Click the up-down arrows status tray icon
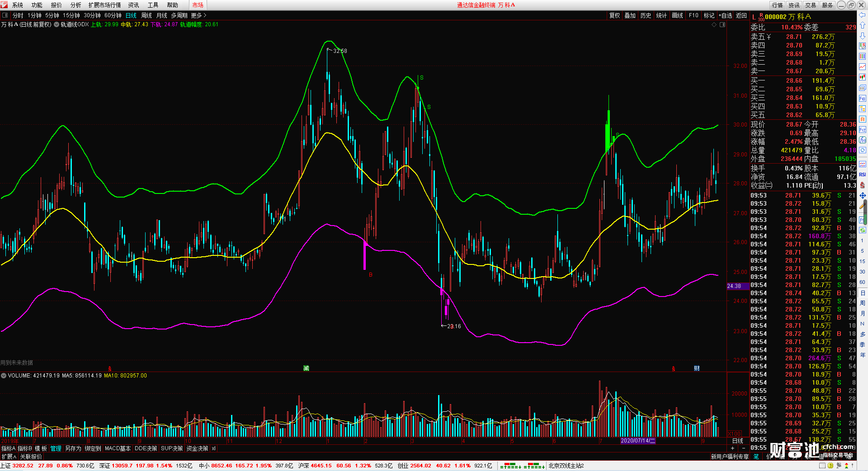The width and height of the screenshot is (868, 471). tap(846, 466)
